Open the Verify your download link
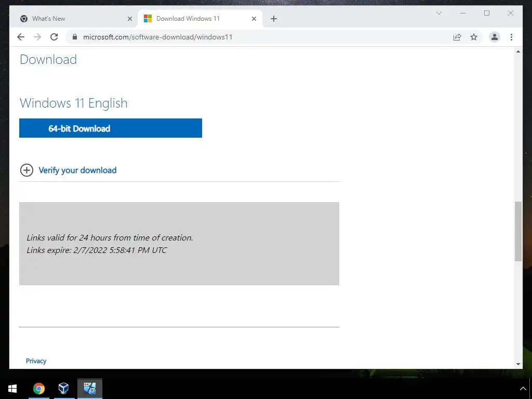 [x=78, y=170]
